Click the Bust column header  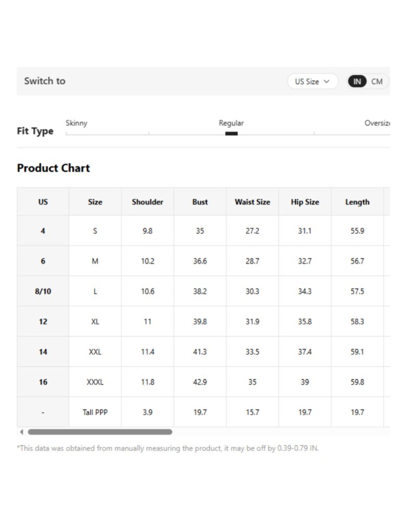(x=200, y=202)
